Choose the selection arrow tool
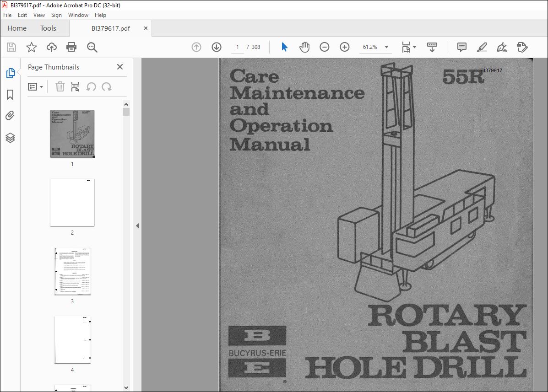This screenshot has height=392, width=548. pyautogui.click(x=284, y=47)
